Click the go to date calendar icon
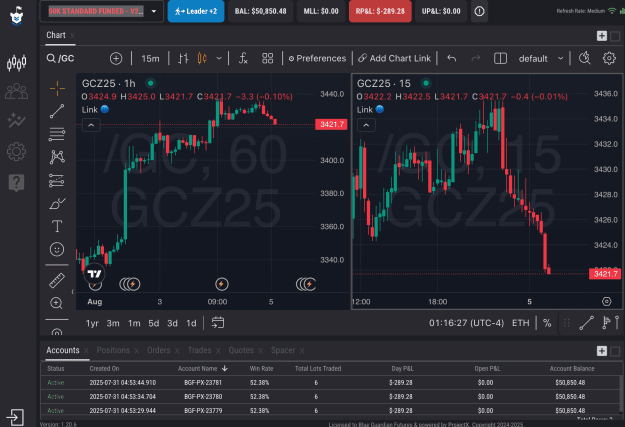This screenshot has height=427, width=625. 218,323
